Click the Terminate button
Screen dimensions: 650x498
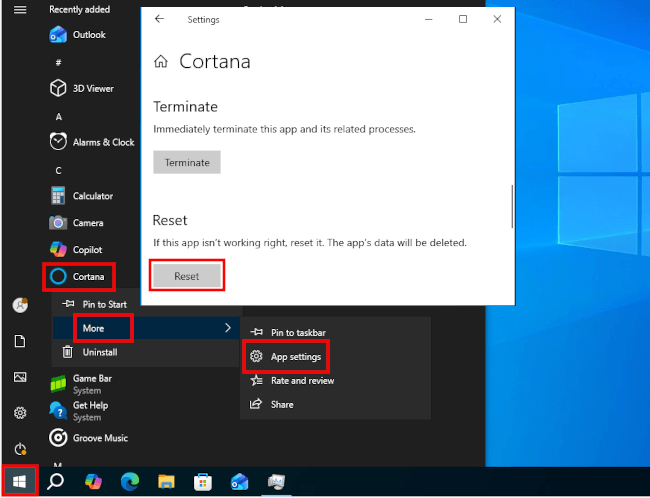[187, 162]
